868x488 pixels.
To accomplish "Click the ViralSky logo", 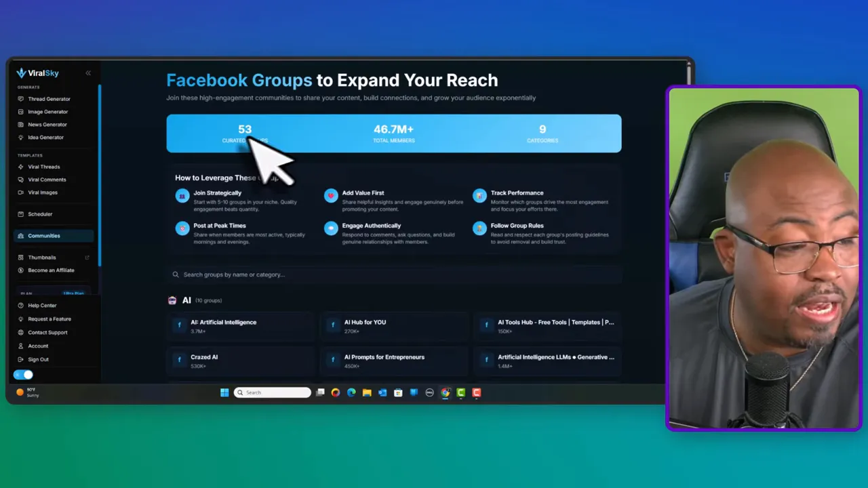I will pos(37,73).
